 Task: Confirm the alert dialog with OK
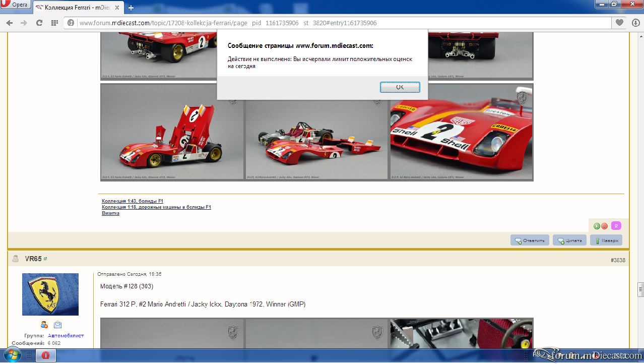[x=400, y=87]
